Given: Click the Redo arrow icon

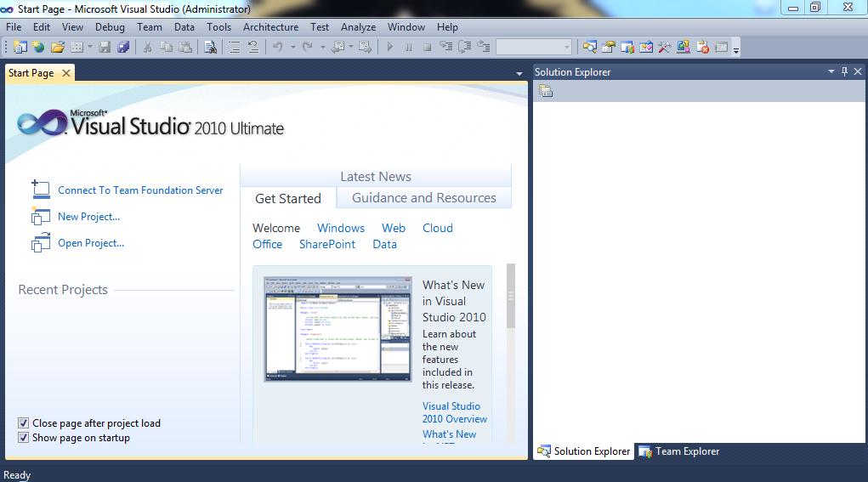Looking at the screenshot, I should click(307, 47).
